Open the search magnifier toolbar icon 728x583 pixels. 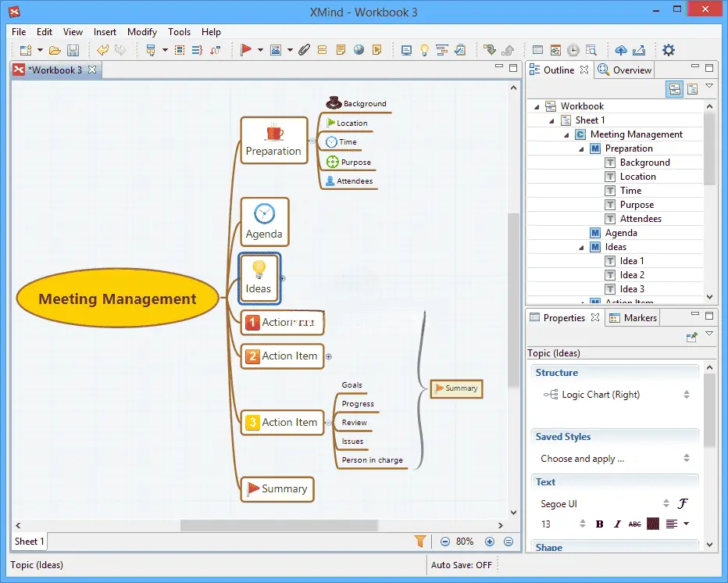[591, 50]
